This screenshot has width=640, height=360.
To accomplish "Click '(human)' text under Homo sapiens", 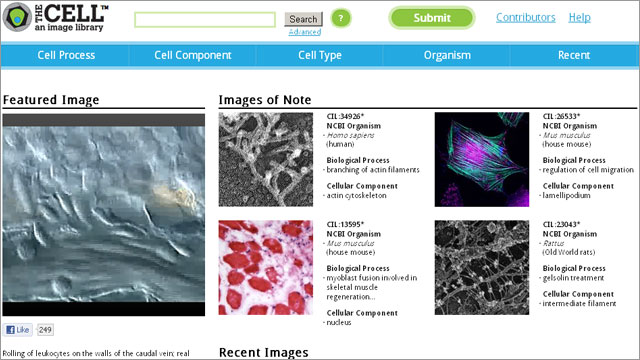I will tap(340, 144).
